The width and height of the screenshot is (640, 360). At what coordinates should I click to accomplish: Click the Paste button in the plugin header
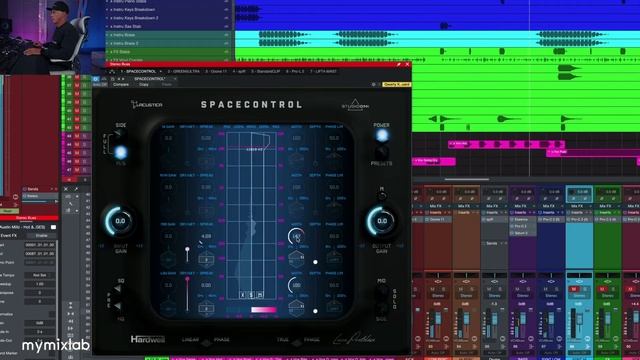pyautogui.click(x=167, y=84)
